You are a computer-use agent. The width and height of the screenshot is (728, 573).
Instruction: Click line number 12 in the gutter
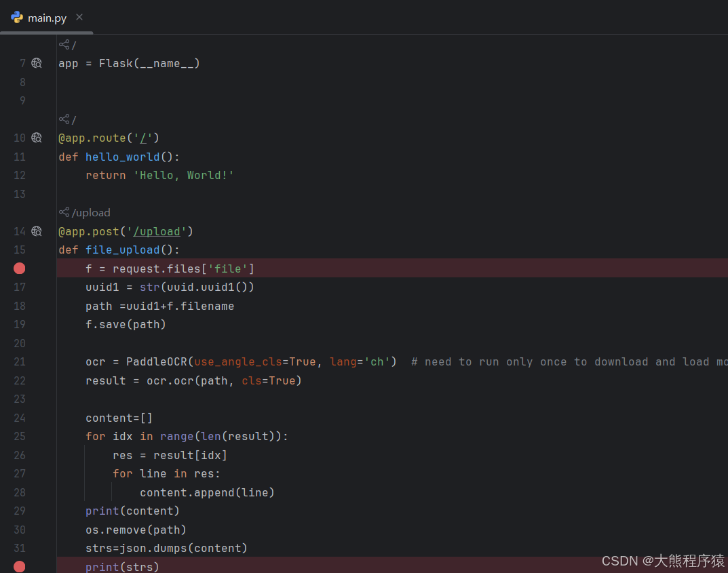click(22, 174)
